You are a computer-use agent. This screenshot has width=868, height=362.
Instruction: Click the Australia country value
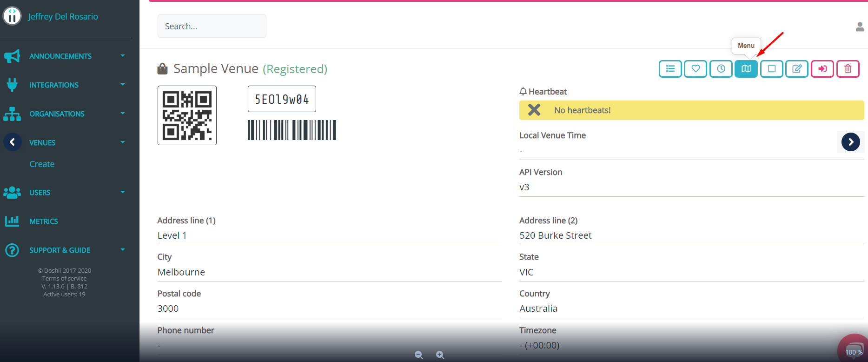pos(538,308)
